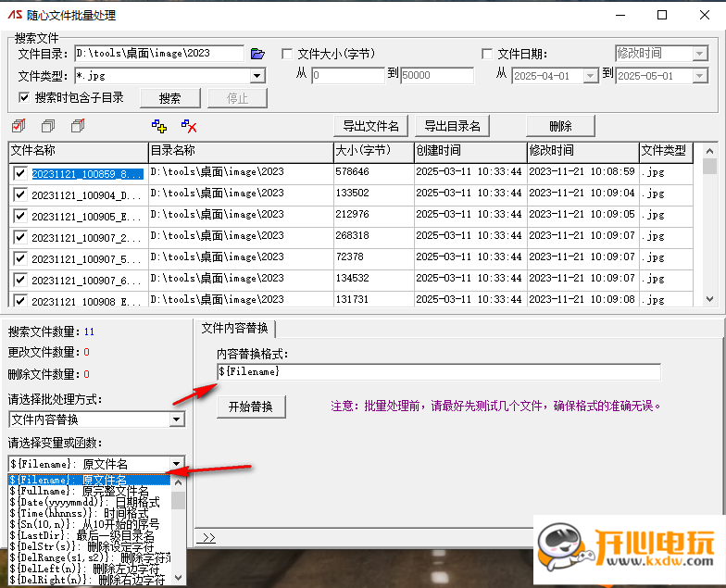
Task: Click file list scrollbar up arrow
Action: [x=709, y=151]
